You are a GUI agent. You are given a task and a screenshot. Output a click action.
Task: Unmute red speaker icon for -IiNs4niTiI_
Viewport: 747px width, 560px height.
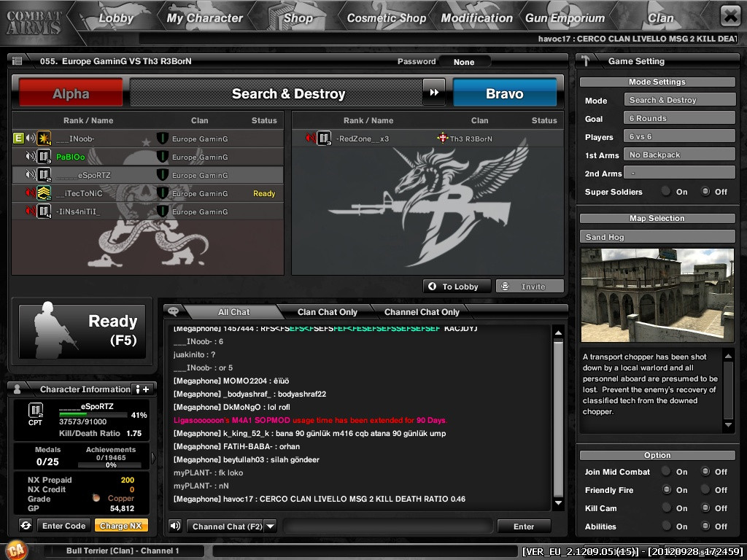31,211
